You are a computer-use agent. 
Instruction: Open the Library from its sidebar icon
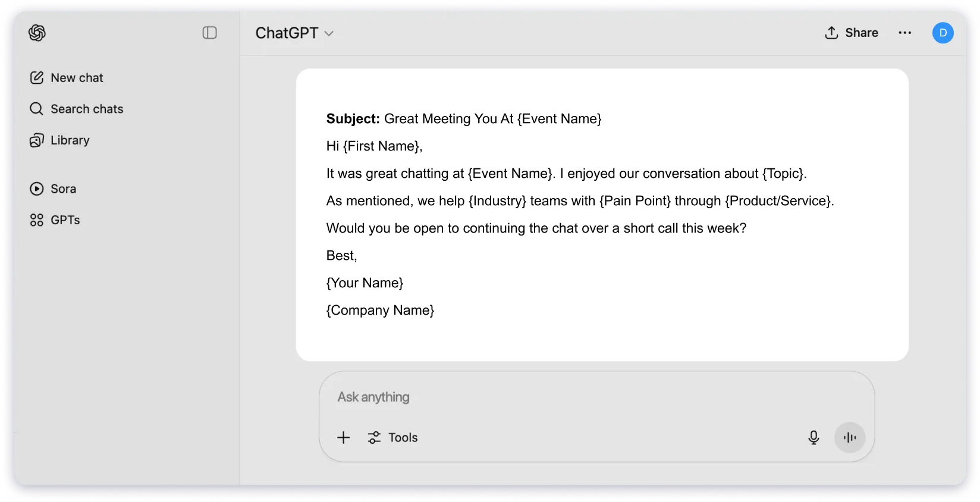(x=36, y=140)
